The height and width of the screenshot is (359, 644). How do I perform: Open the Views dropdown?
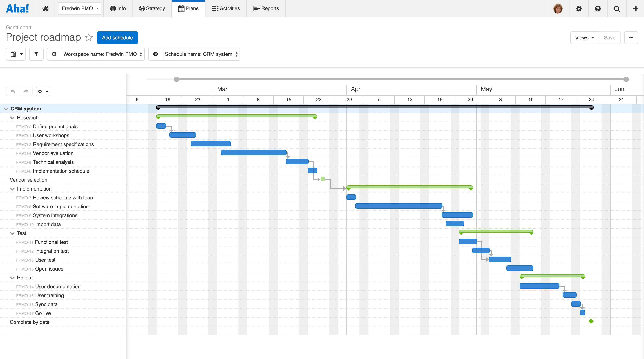pos(584,38)
